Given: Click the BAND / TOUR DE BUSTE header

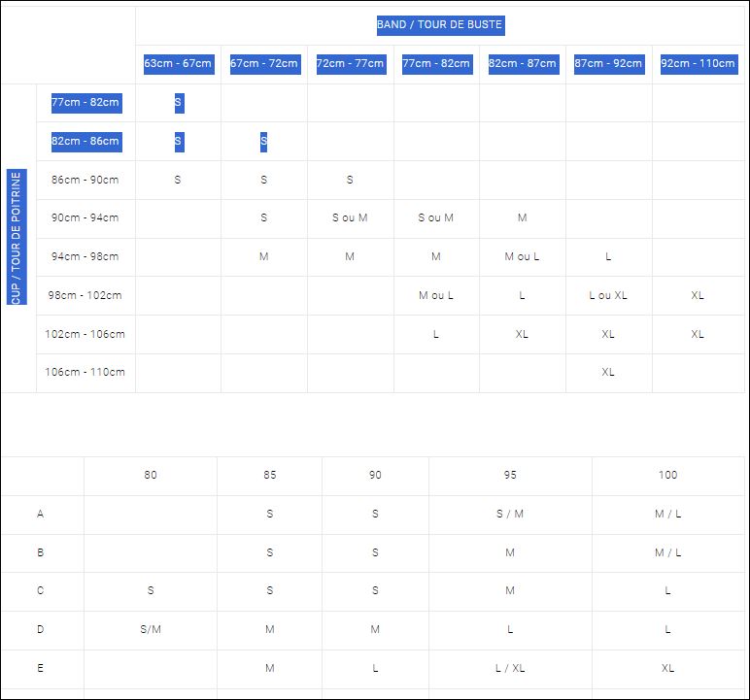Looking at the screenshot, I should pyautogui.click(x=440, y=25).
